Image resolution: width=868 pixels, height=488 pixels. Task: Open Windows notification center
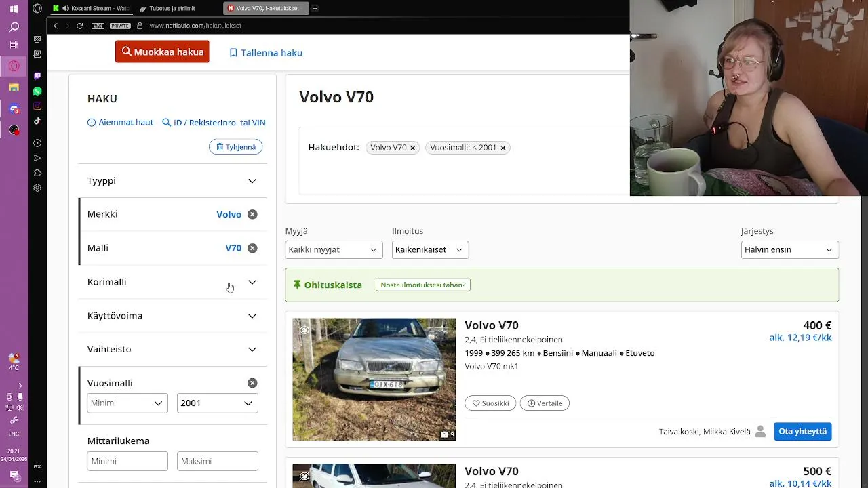click(14, 476)
